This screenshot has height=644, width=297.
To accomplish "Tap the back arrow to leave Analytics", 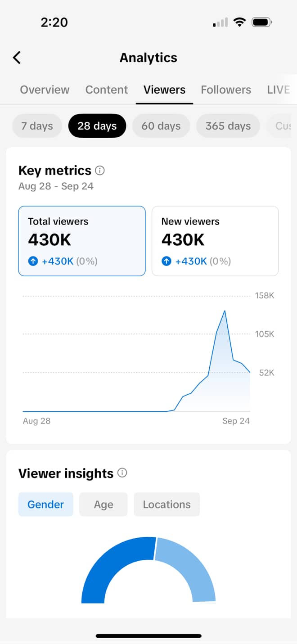I will click(17, 58).
